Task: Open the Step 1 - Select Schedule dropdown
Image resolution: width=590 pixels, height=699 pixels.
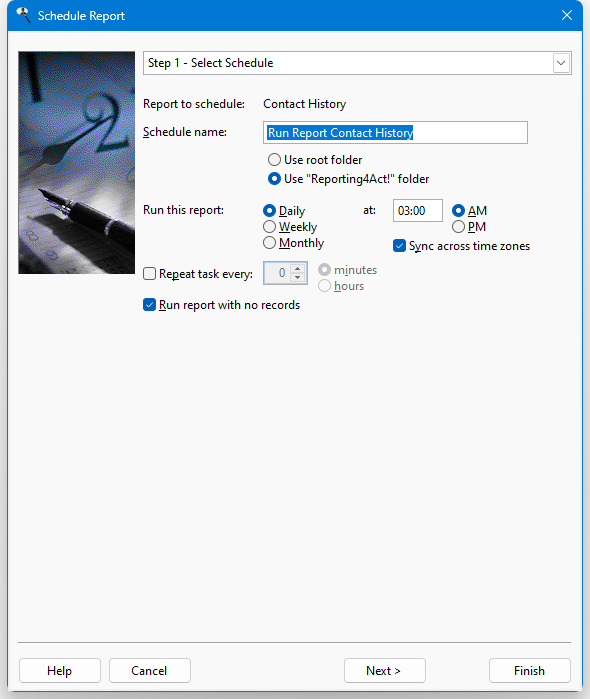Action: (561, 63)
